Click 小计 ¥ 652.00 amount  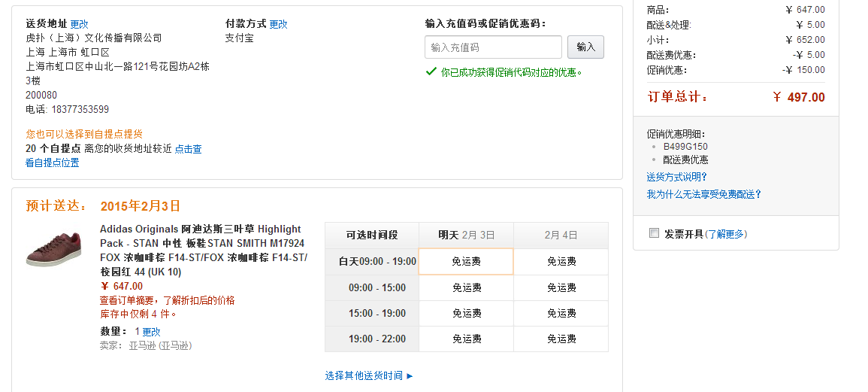click(x=805, y=40)
